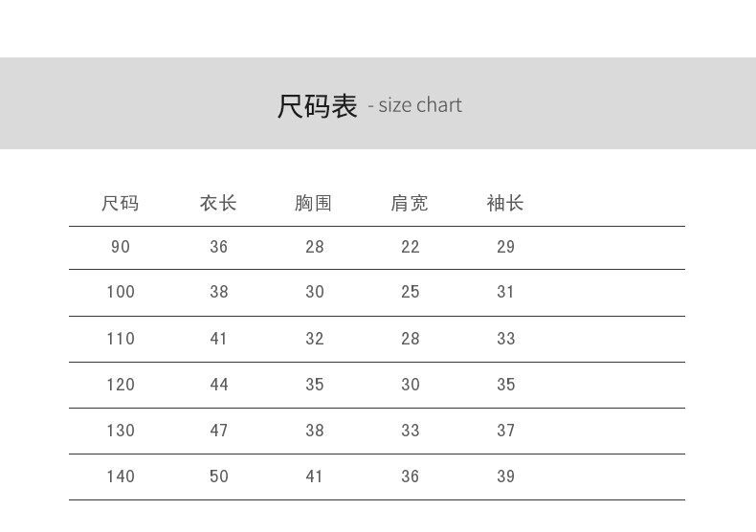The image size is (756, 532).
Task: Click size 90 in the 尺码 column
Action: 121,247
